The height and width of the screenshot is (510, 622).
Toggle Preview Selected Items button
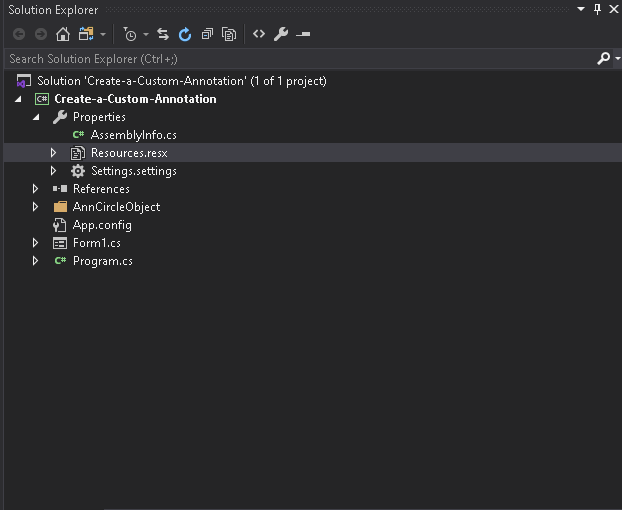tap(303, 34)
